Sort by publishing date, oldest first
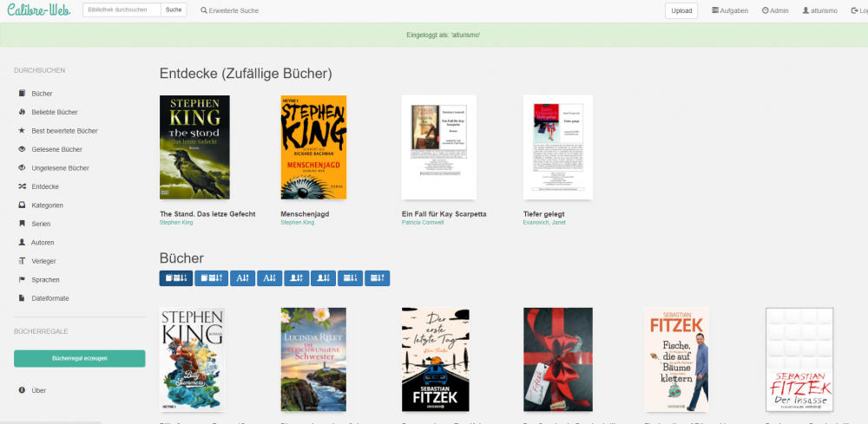 [x=378, y=278]
